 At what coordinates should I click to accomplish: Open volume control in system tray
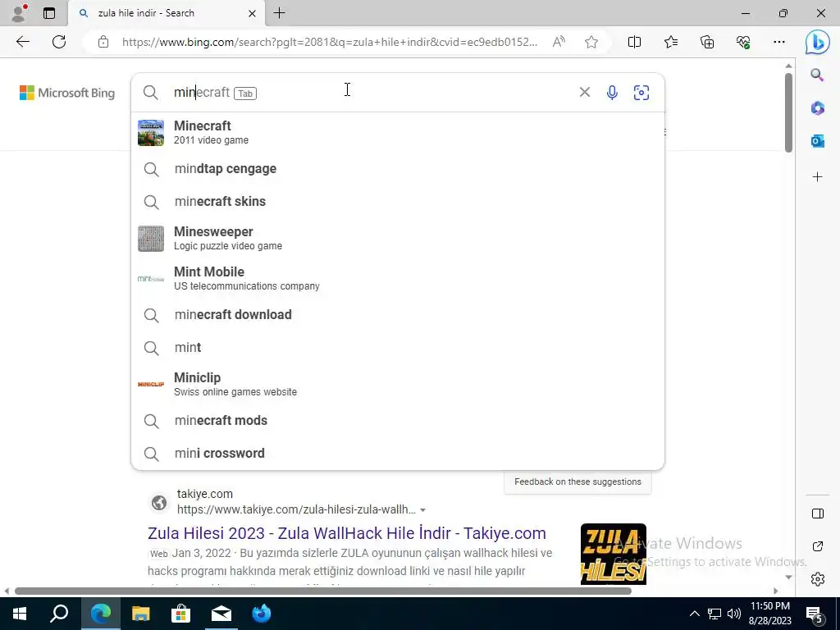[x=734, y=614]
